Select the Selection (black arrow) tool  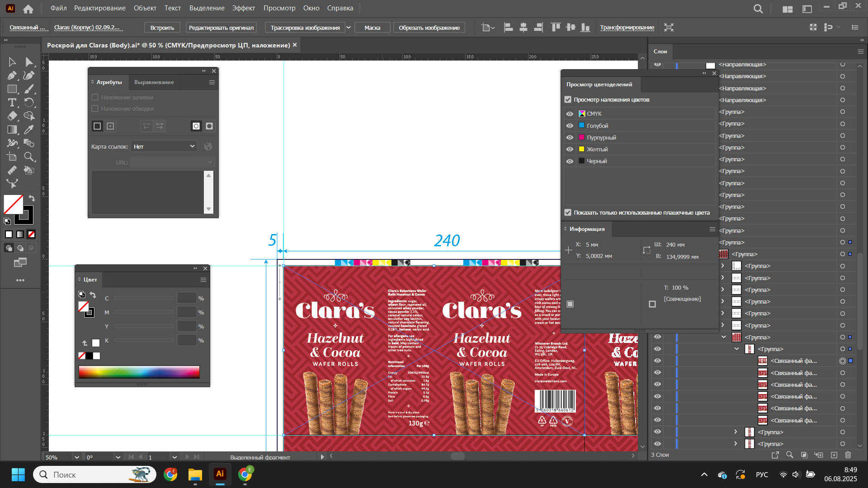[x=12, y=62]
